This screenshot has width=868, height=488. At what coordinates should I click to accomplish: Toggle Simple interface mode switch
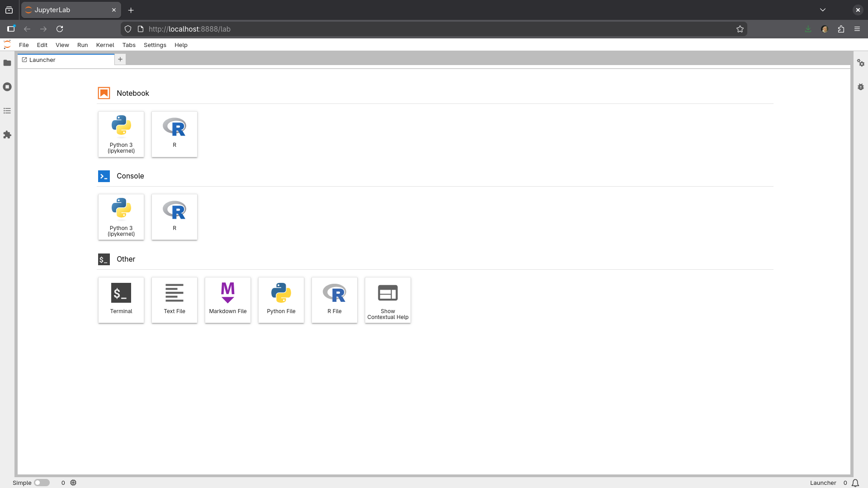pyautogui.click(x=42, y=483)
